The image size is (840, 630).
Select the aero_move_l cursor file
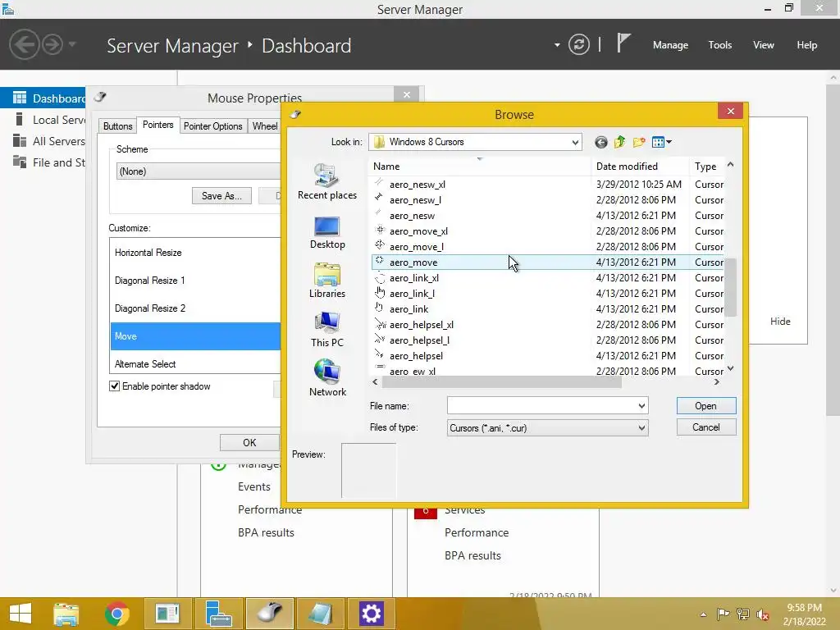tap(547, 246)
